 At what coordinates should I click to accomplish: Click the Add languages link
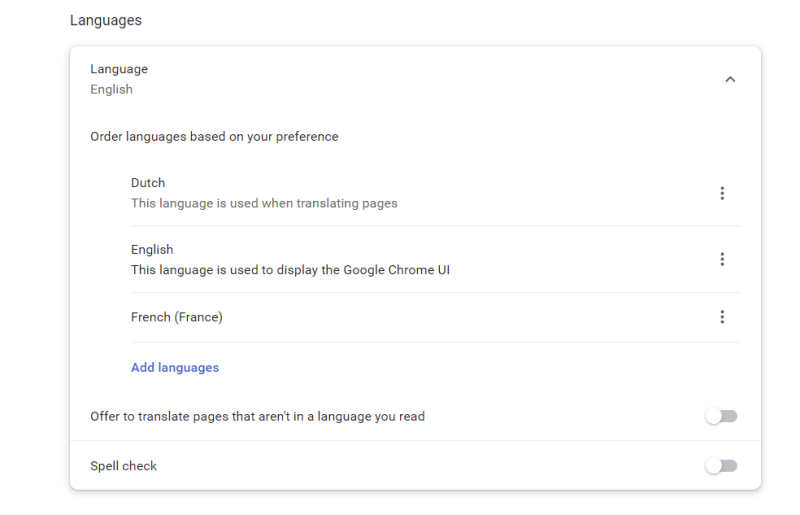[175, 367]
